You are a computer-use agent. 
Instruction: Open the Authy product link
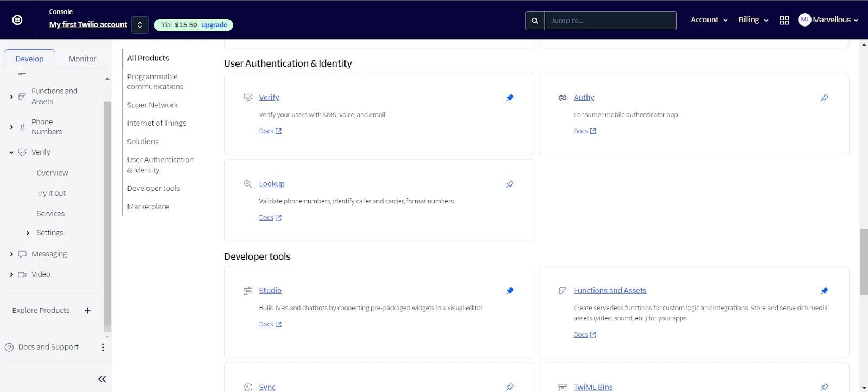point(584,98)
